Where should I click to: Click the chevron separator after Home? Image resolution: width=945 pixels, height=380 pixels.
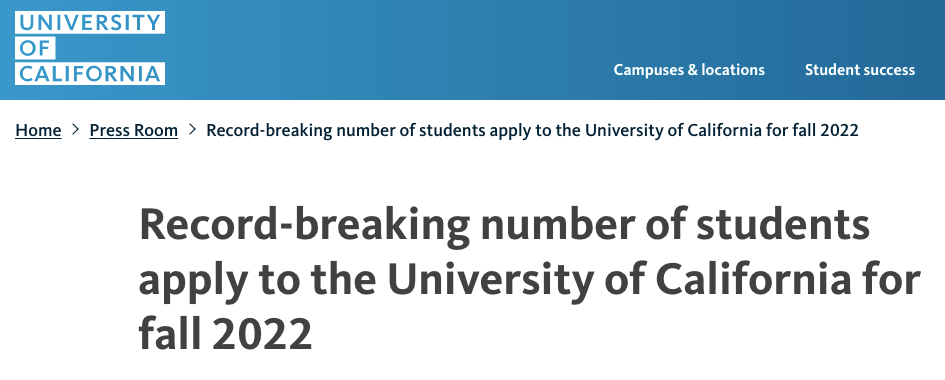tap(75, 129)
